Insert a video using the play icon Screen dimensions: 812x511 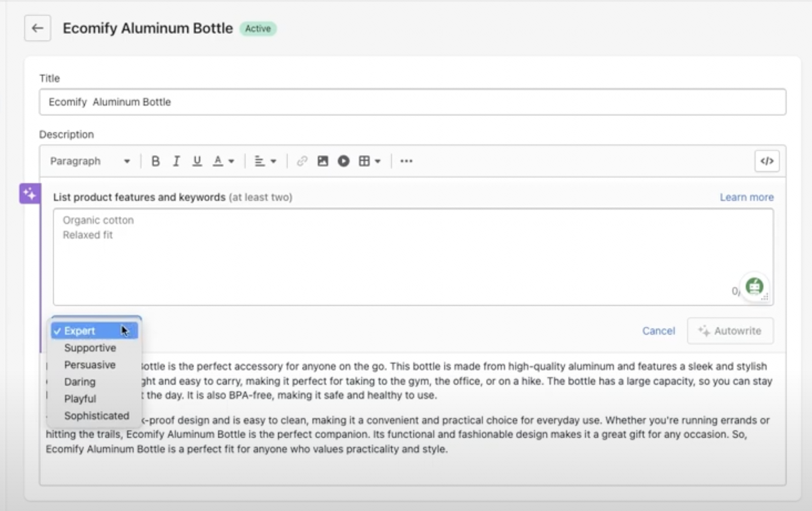click(343, 161)
